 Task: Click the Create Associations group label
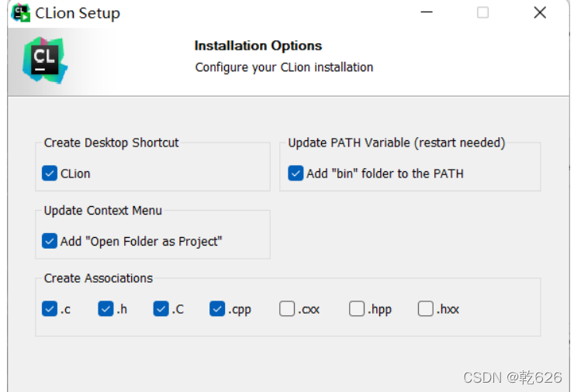(99, 278)
